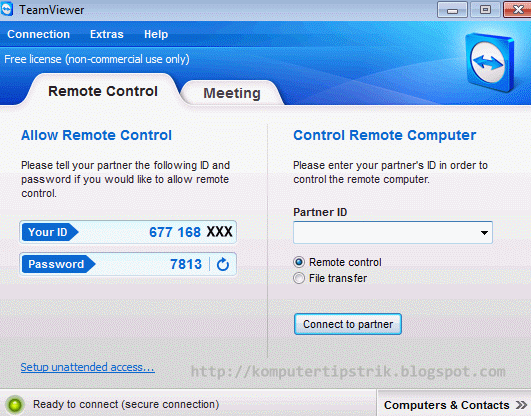
Task: Click the TeamViewer title bar app icon
Action: [7, 9]
